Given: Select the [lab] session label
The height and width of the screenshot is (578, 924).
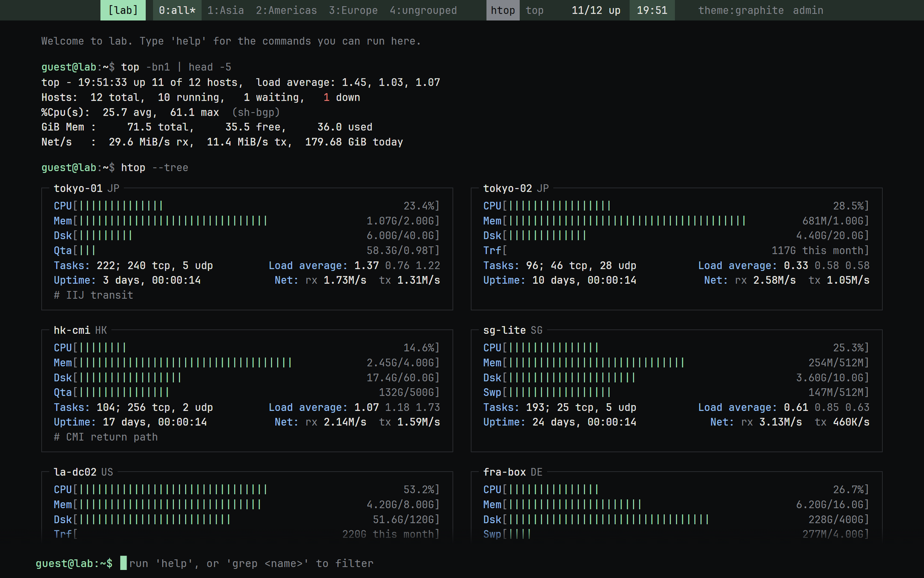Looking at the screenshot, I should [123, 10].
